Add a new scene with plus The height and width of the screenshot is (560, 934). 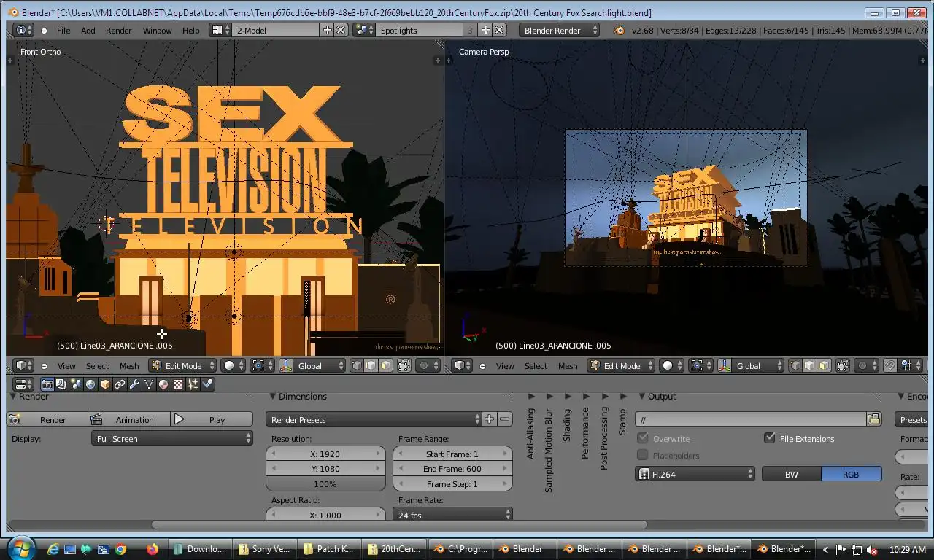[x=487, y=30]
